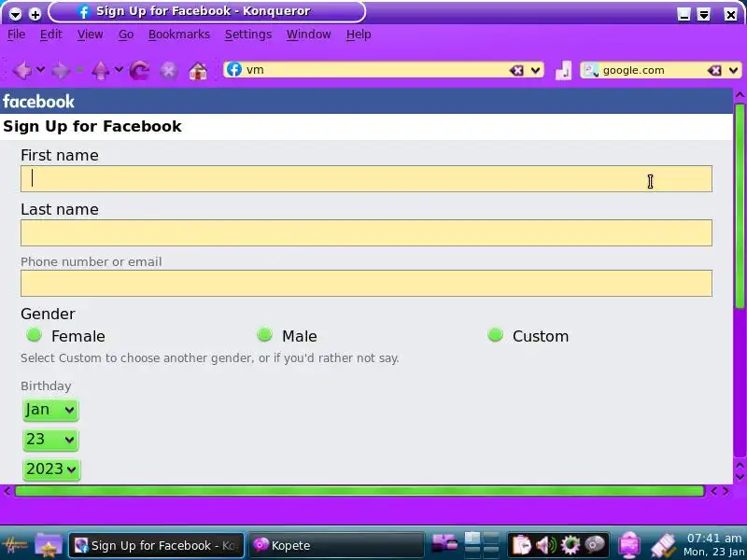Image resolution: width=747 pixels, height=560 pixels.
Task: Clear the google.com search field
Action: pos(714,71)
